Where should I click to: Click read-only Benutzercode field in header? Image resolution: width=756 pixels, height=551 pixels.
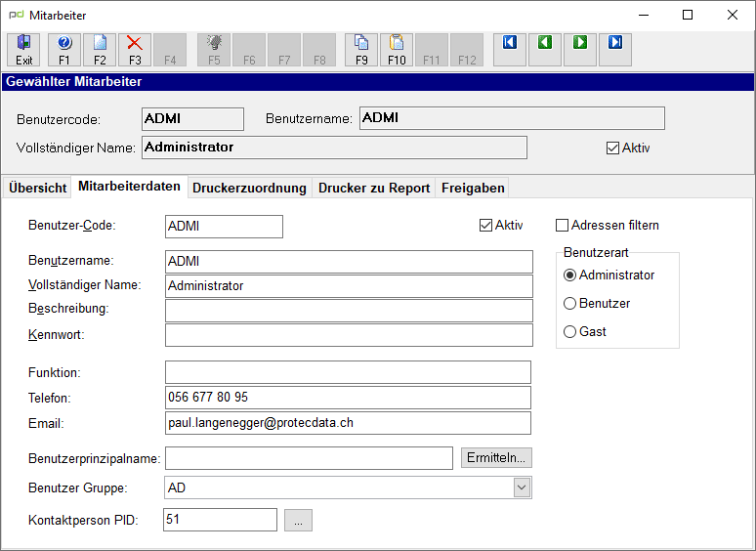[192, 119]
